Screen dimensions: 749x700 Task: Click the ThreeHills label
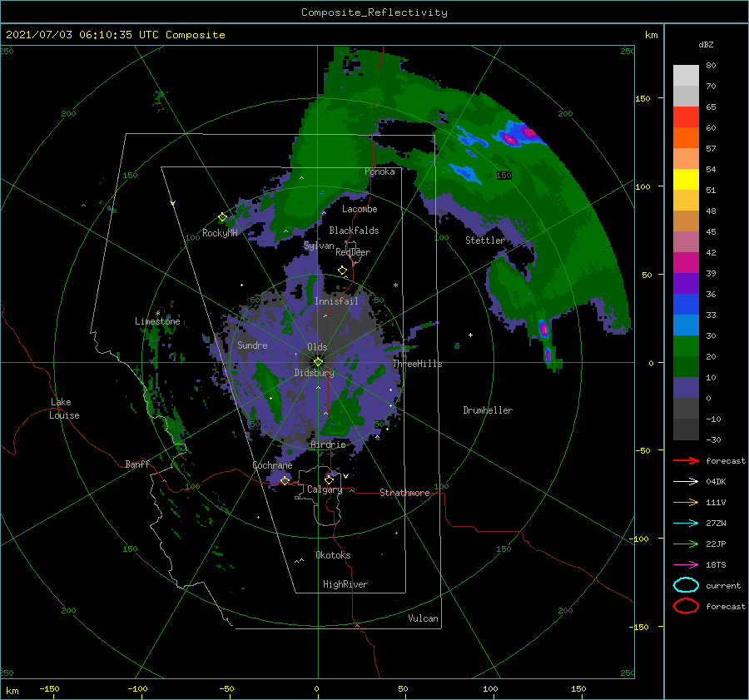(418, 364)
